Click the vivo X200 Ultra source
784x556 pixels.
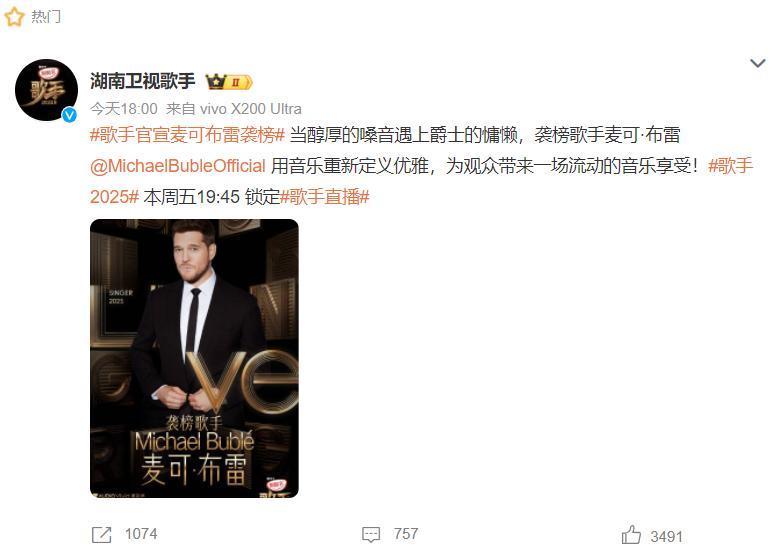pyautogui.click(x=250, y=108)
